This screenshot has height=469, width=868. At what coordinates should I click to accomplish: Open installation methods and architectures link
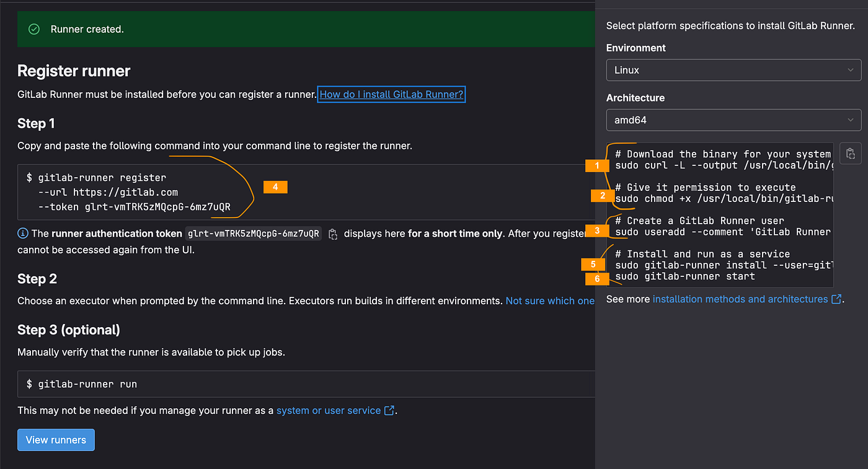point(740,299)
